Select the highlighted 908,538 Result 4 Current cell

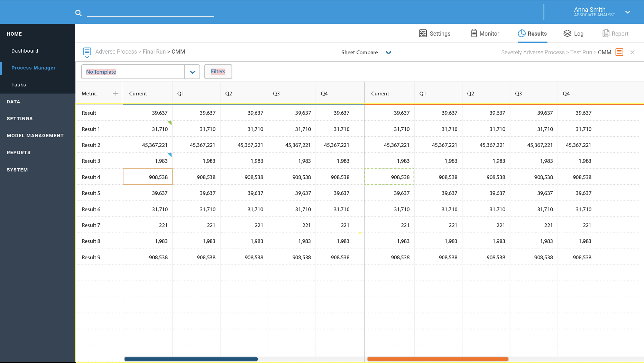tap(148, 177)
